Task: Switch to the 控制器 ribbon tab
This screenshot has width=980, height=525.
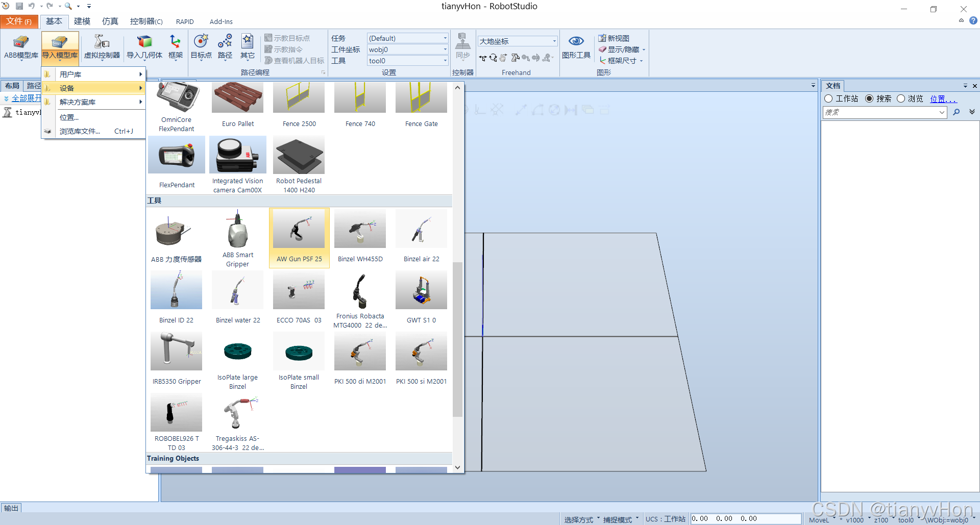Action: tap(146, 21)
